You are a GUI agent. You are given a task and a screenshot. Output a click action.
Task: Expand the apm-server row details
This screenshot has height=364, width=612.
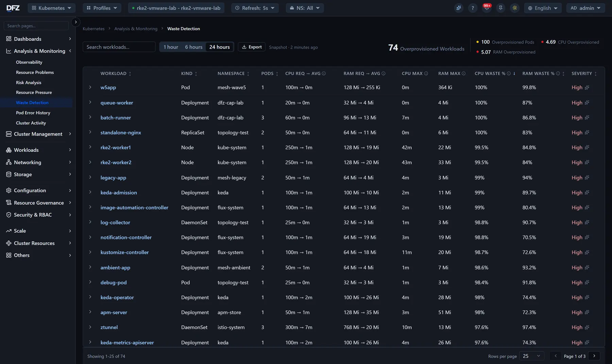click(x=90, y=312)
